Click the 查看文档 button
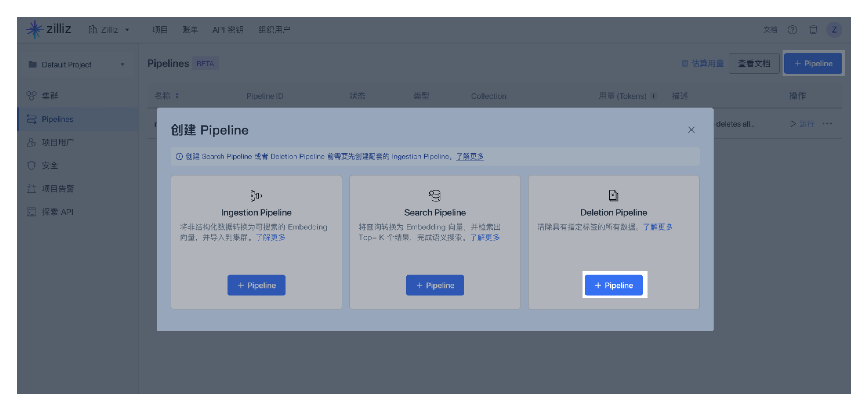868x411 pixels. coord(754,63)
